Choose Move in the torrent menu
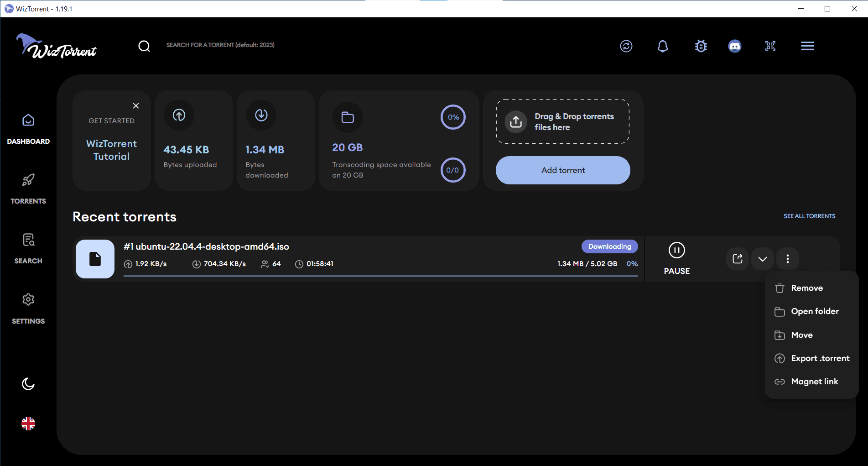Image resolution: width=868 pixels, height=466 pixels. click(x=812, y=335)
